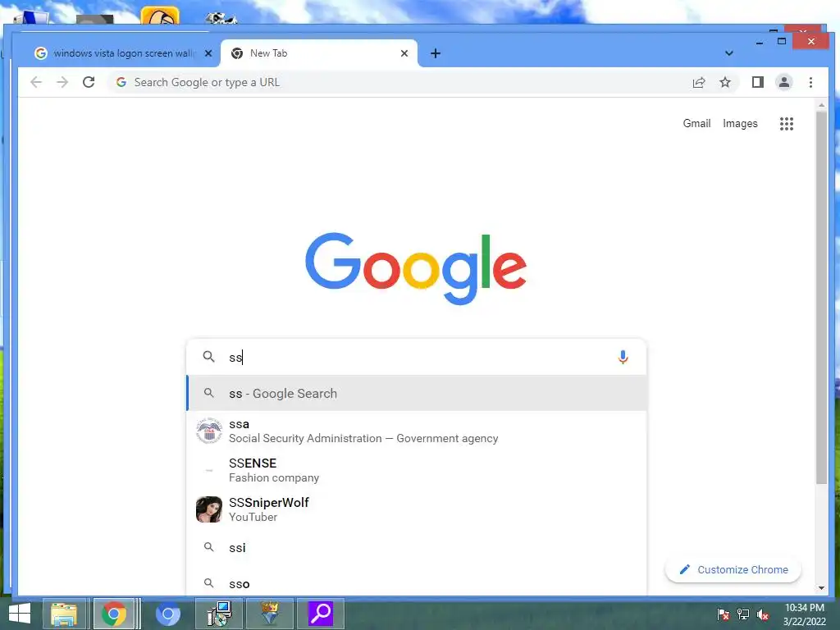Maximize the Chrome window

point(782,41)
